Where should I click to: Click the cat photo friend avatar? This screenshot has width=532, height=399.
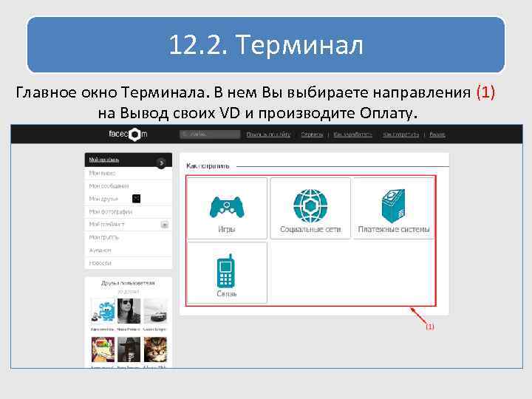155,349
